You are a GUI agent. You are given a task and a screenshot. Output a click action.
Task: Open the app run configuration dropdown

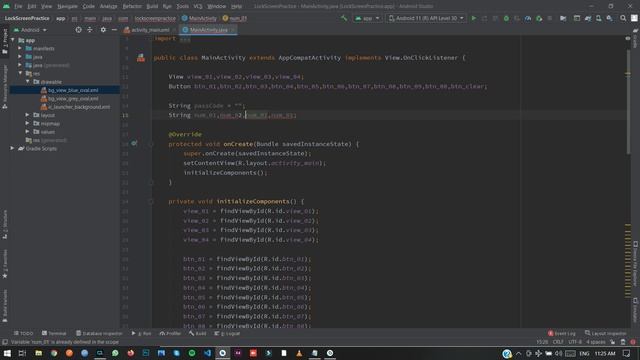[367, 18]
